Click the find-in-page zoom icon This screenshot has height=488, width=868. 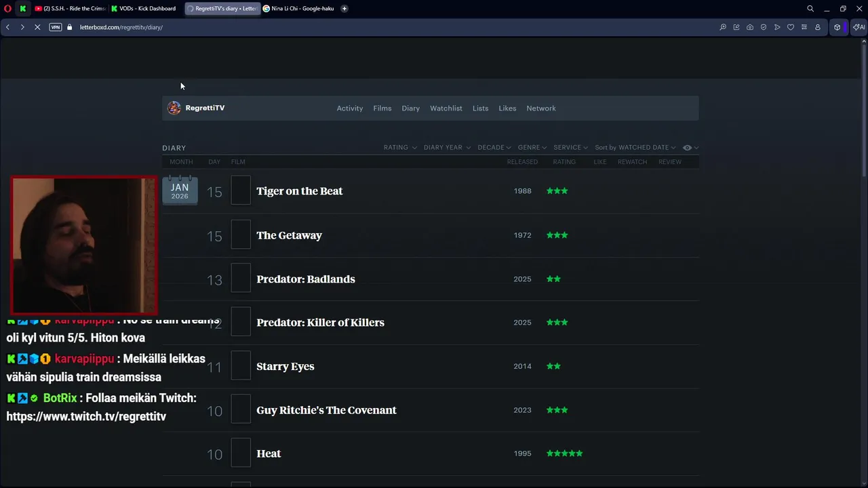pos(723,27)
